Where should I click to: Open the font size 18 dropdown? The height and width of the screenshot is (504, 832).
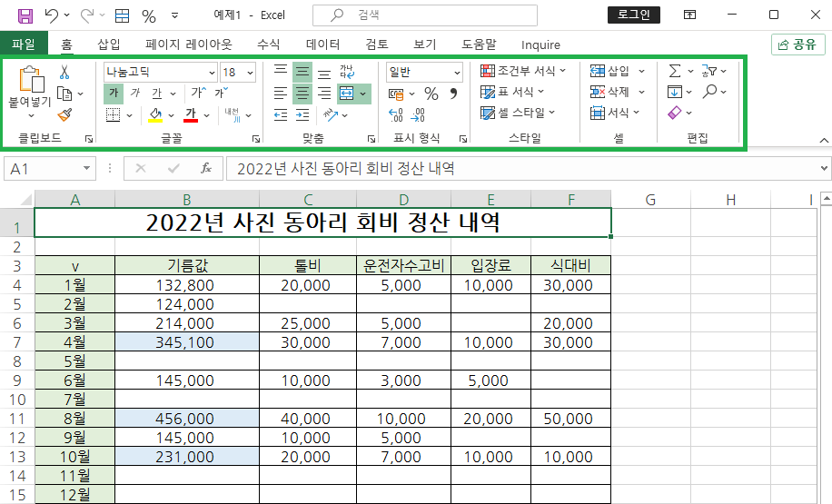pyautogui.click(x=251, y=72)
